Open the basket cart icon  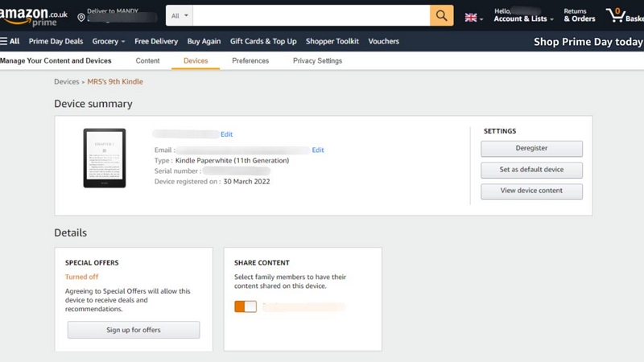tap(625, 15)
